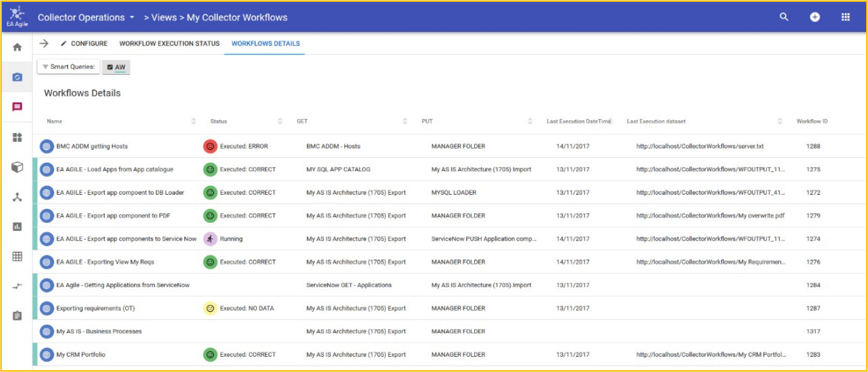The height and width of the screenshot is (372, 868).
Task: Open the search magnifier in top bar
Action: point(784,17)
